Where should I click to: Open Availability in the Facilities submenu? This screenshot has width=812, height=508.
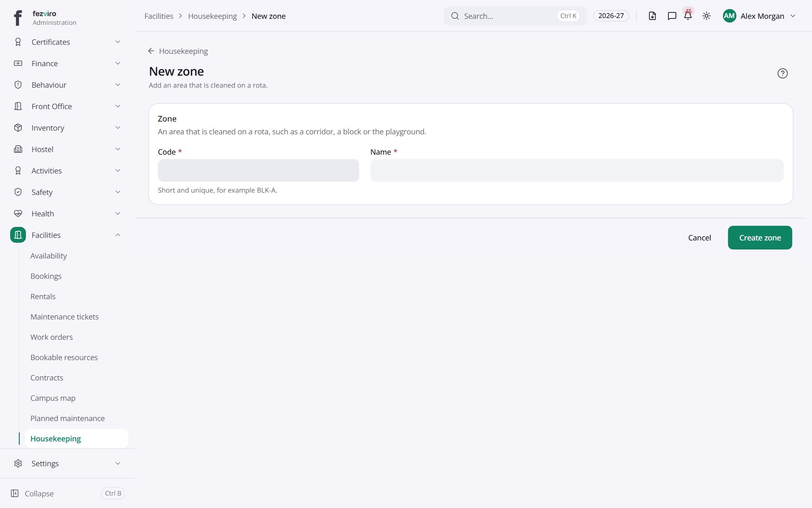tap(48, 256)
